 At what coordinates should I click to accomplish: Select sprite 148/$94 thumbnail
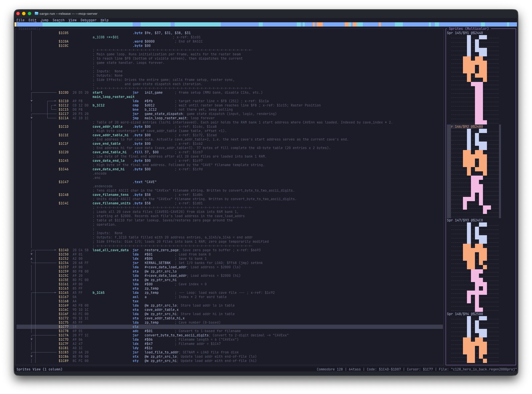(x=475, y=339)
